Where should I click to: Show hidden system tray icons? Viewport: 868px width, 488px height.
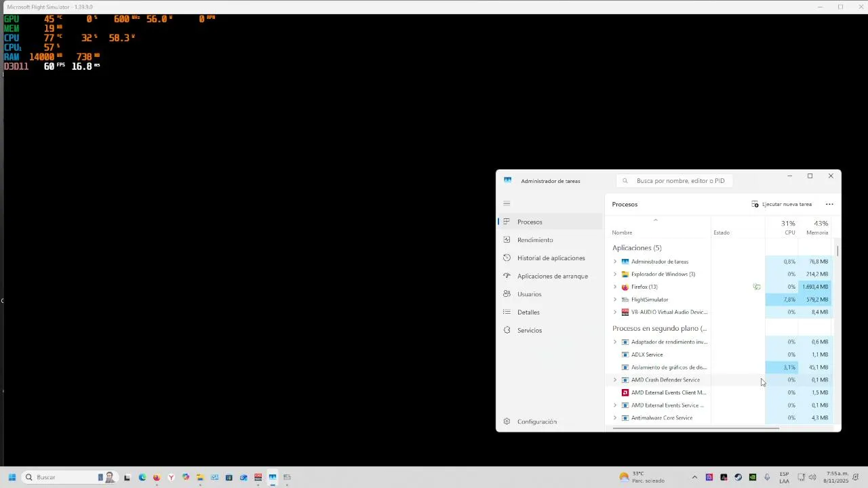pos(694,477)
